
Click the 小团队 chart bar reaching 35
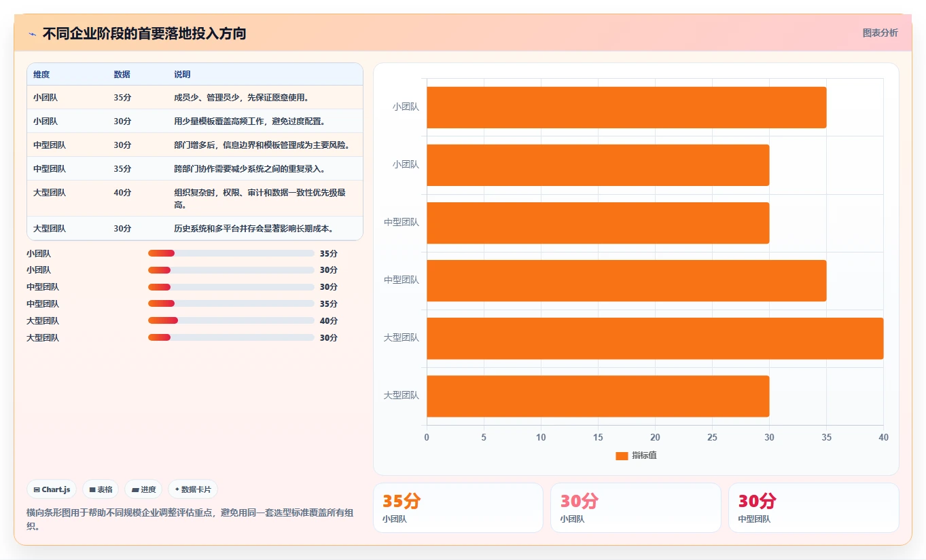626,107
